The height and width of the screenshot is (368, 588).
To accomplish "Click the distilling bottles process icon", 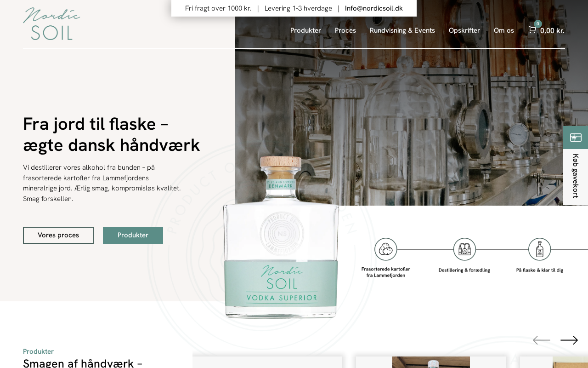I will [464, 249].
